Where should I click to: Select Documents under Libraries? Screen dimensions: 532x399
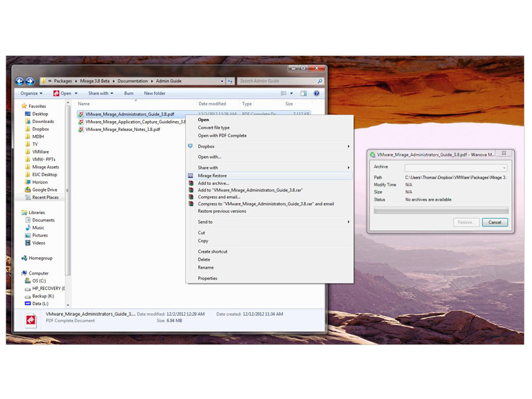43,220
